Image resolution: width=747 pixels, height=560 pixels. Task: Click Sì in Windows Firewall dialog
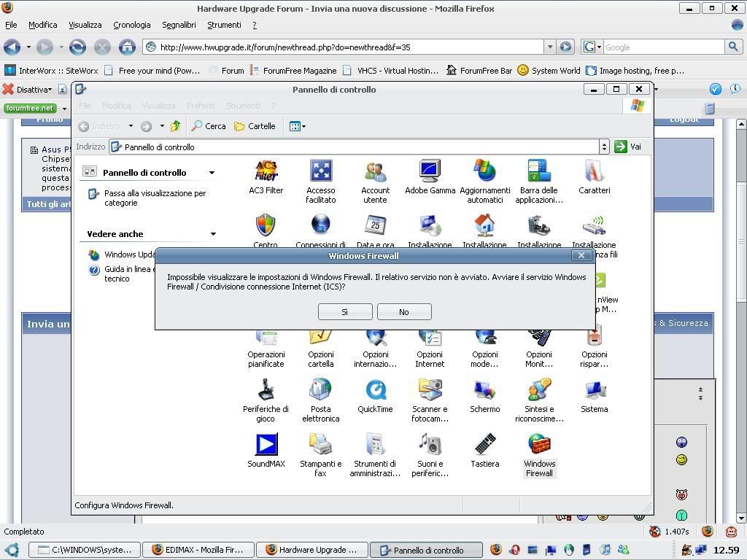click(x=345, y=312)
